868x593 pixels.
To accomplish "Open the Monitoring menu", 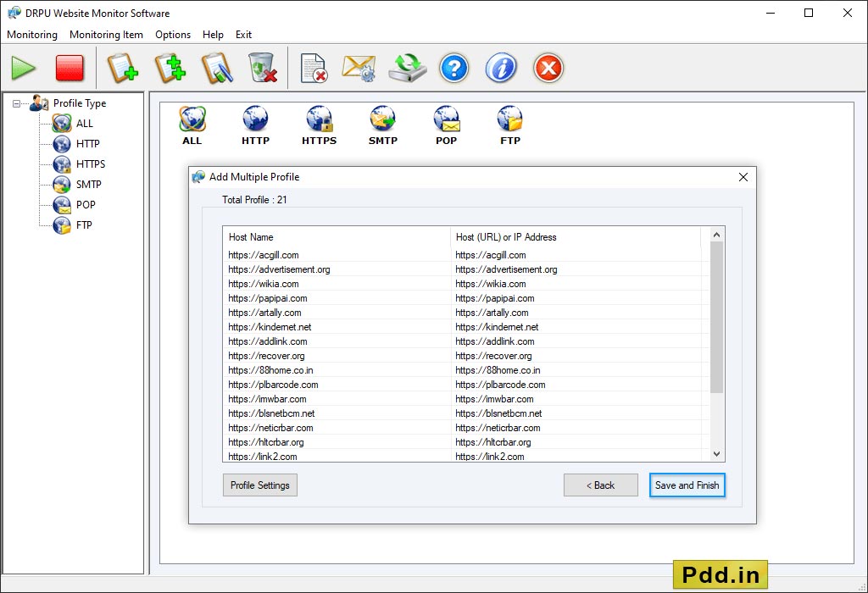I will click(x=32, y=34).
